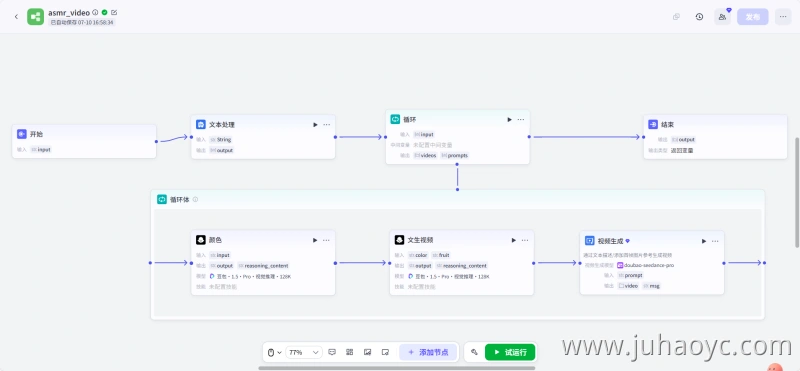Viewport: 800px width, 371px height.
Task: Select the 结束 node title
Action: click(x=668, y=125)
